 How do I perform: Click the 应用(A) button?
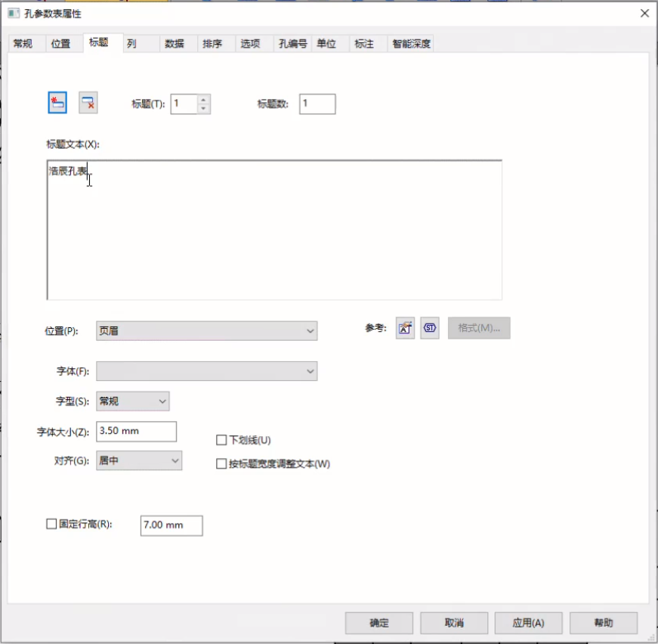(529, 623)
